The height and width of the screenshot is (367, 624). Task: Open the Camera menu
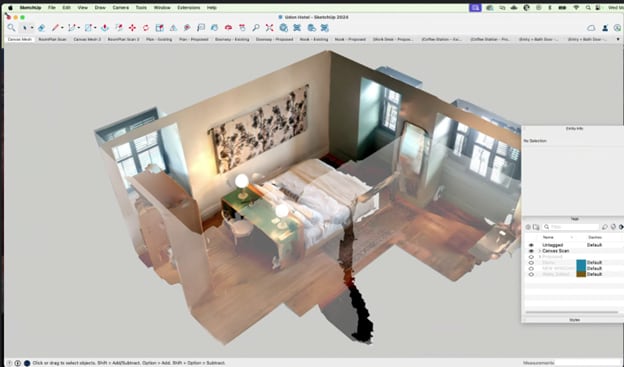121,8
